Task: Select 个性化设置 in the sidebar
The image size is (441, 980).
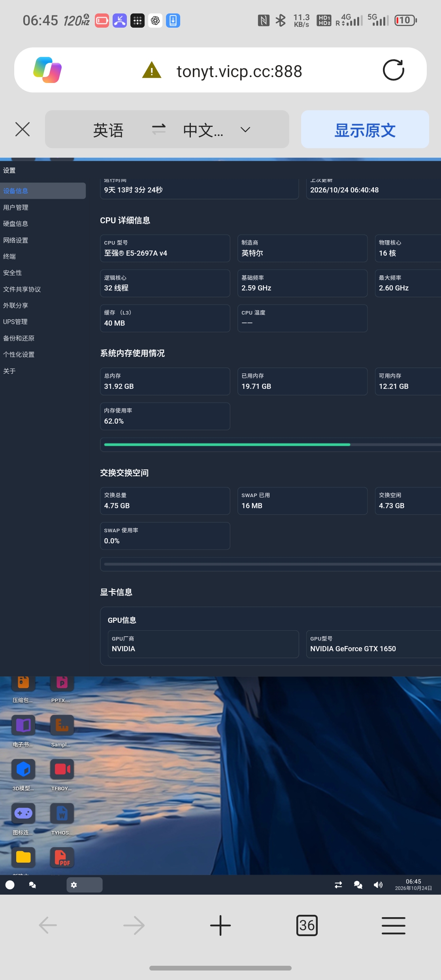Action: (x=43, y=354)
